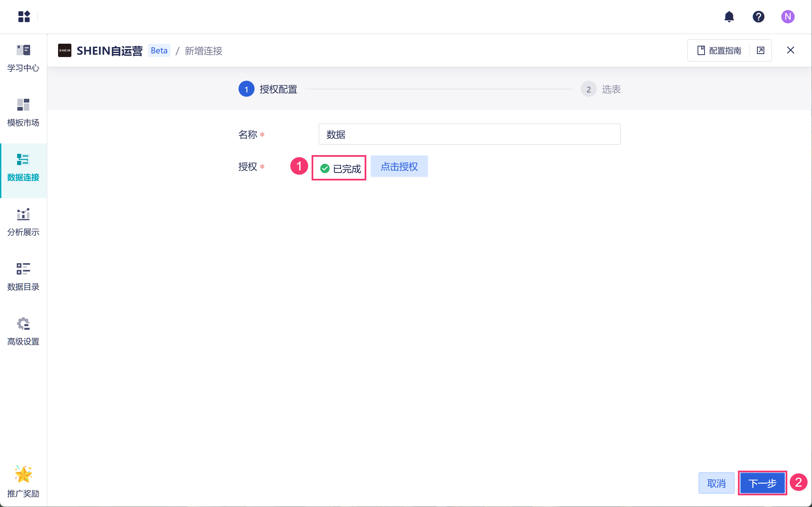Image resolution: width=812 pixels, height=507 pixels.
Task: Open the user avatar N menu
Action: [787, 16]
